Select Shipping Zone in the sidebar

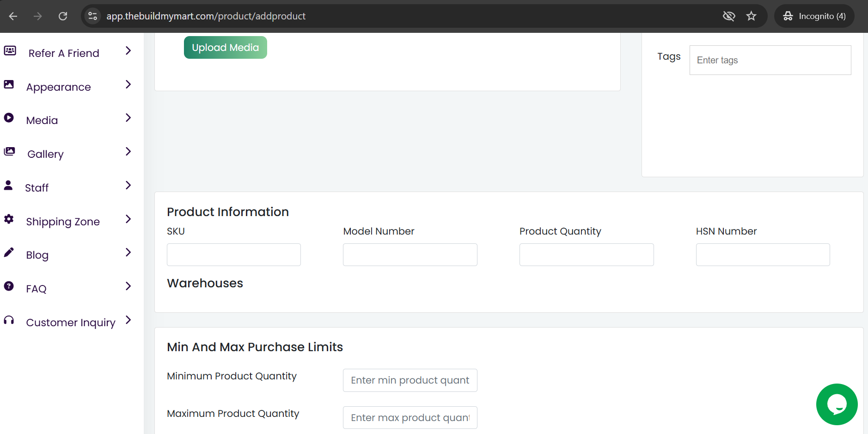[x=63, y=222]
